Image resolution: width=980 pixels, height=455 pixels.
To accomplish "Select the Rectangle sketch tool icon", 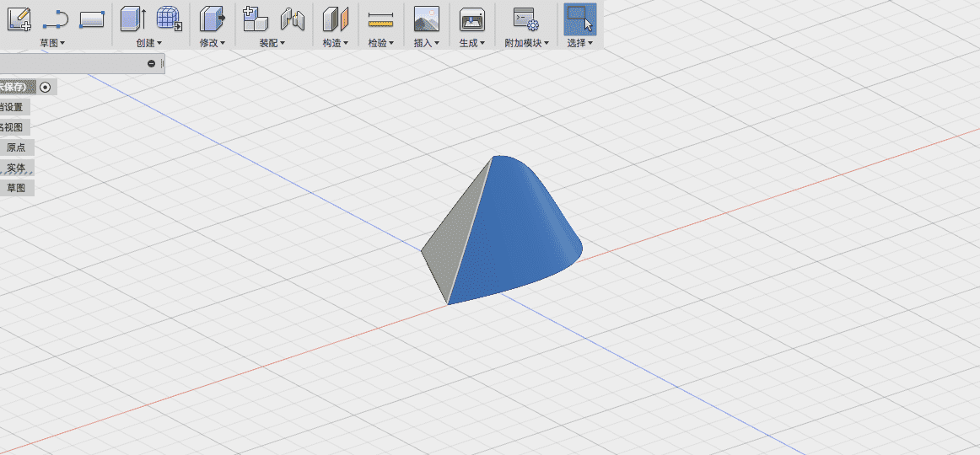I will point(92,19).
